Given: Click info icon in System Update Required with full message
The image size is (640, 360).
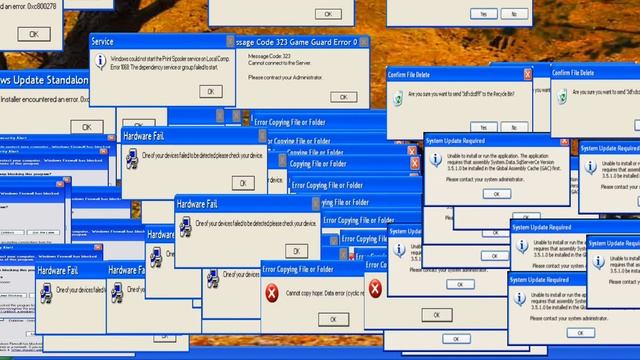Looking at the screenshot, I should (436, 160).
